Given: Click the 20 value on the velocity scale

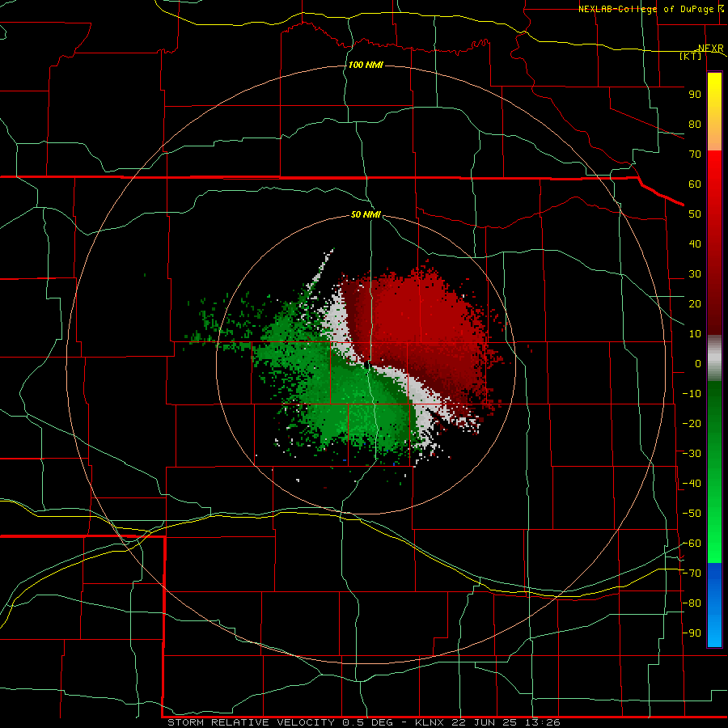Looking at the screenshot, I should (695, 303).
